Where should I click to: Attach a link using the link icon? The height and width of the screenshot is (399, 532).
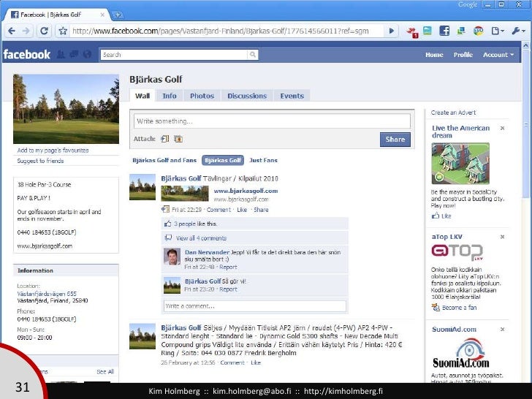click(x=165, y=139)
